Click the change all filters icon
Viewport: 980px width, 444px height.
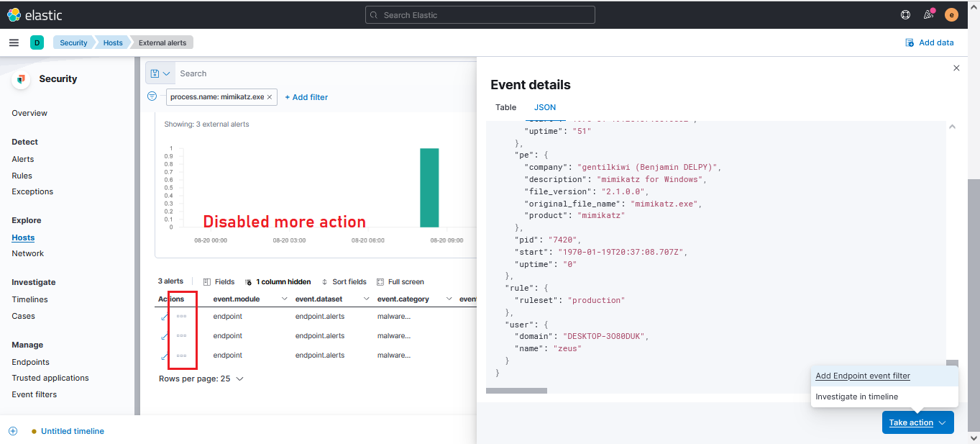click(152, 96)
